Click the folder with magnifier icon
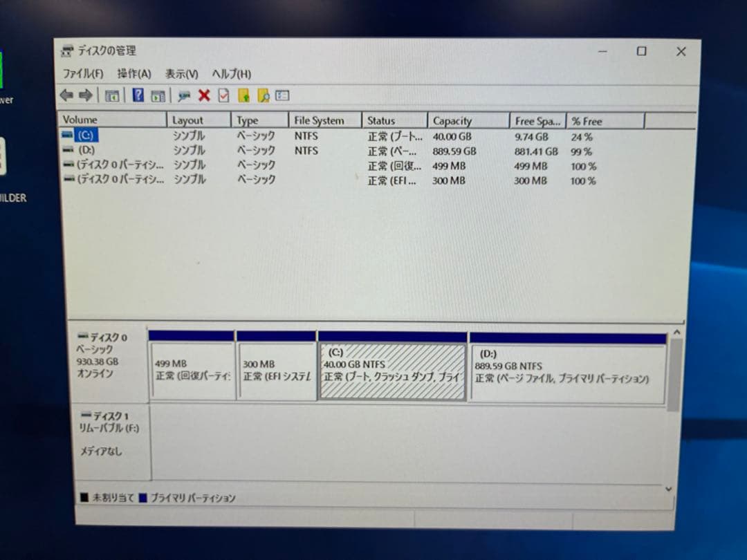The image size is (747, 560). (263, 95)
